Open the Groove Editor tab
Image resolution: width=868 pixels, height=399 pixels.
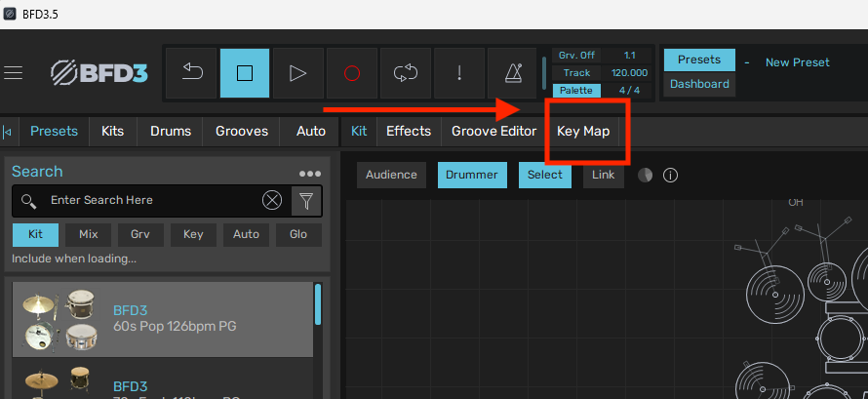493,131
